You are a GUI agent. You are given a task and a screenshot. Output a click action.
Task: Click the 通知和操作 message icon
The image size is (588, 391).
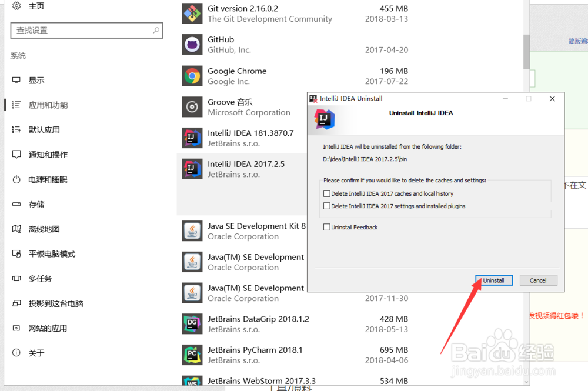[x=16, y=155]
